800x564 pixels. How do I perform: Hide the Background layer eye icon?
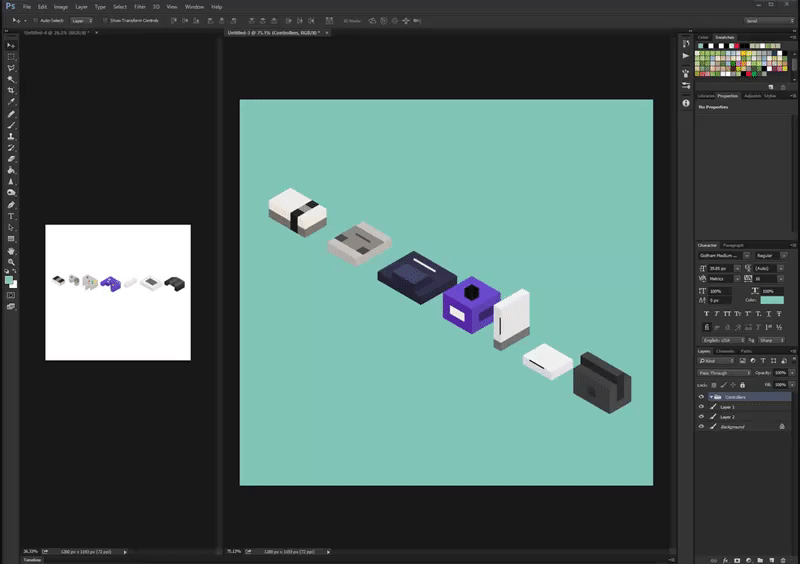point(701,427)
